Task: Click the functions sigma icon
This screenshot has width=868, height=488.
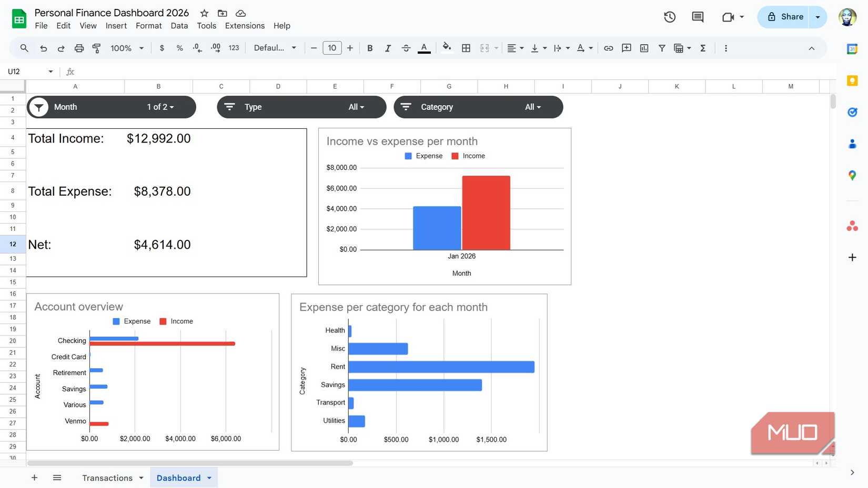Action: pyautogui.click(x=703, y=48)
